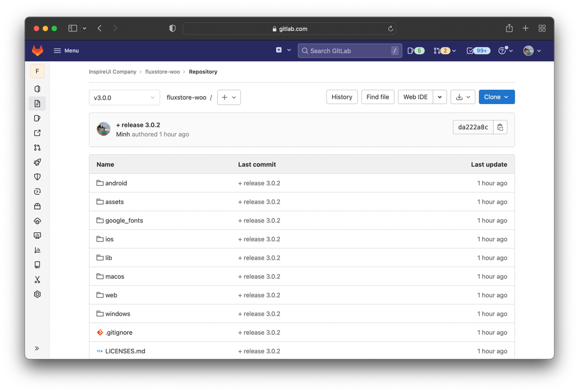
Task: Open project avatar F in sidebar
Action: click(x=37, y=71)
